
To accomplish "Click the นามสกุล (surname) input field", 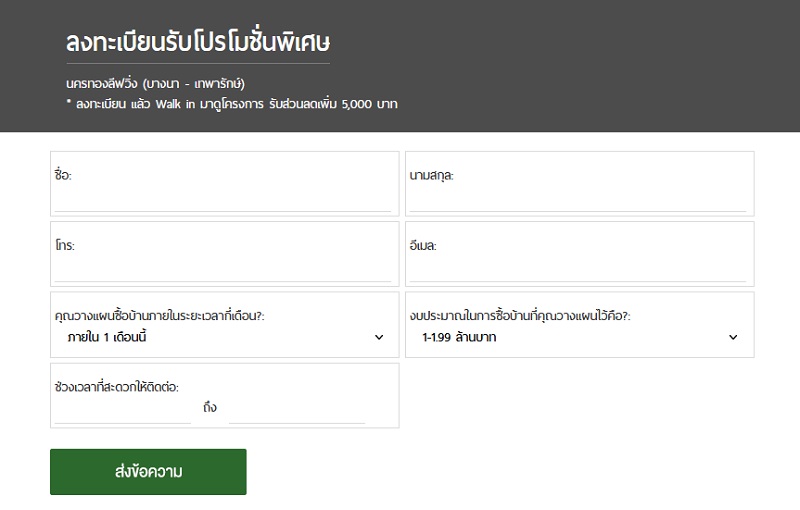I will tap(578, 200).
